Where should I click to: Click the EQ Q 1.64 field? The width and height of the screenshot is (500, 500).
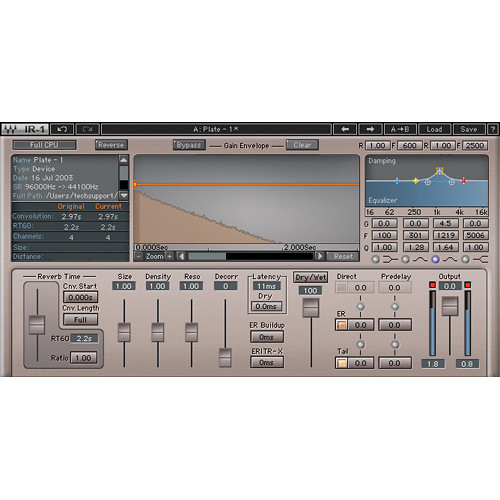pyautogui.click(x=446, y=247)
